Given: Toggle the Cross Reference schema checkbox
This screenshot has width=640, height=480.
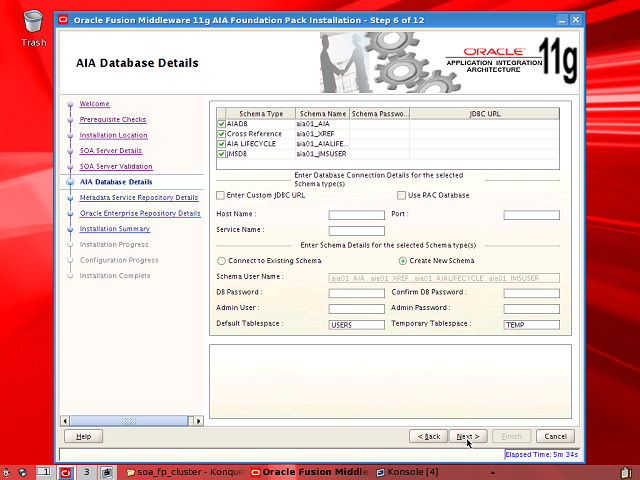Looking at the screenshot, I should 221,134.
